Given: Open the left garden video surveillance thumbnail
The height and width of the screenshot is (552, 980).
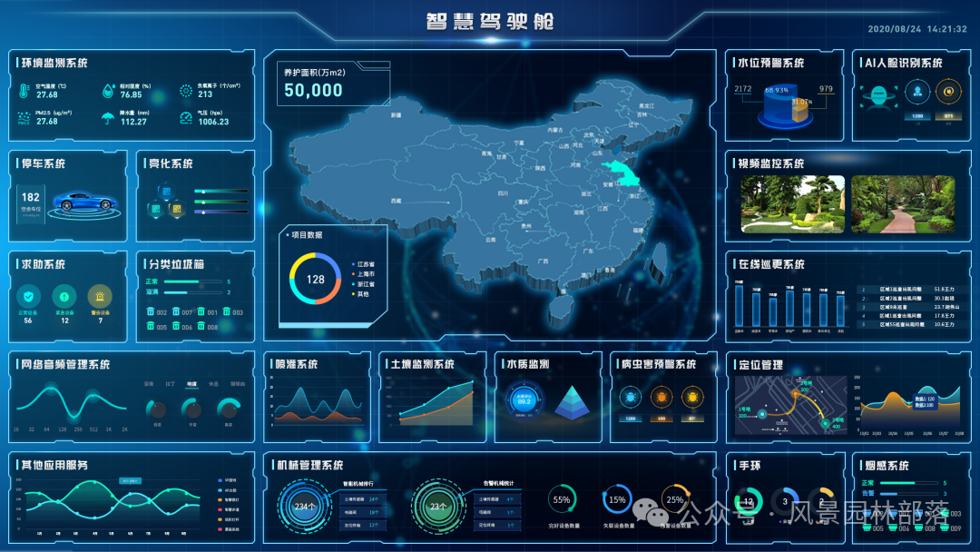Looking at the screenshot, I should pyautogui.click(x=792, y=204).
